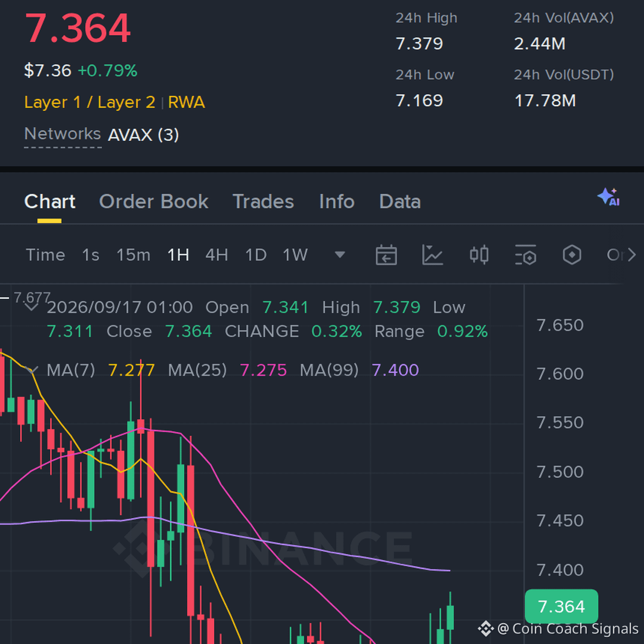Open the chart indicators line-graph icon
The height and width of the screenshot is (644, 644).
pyautogui.click(x=432, y=255)
